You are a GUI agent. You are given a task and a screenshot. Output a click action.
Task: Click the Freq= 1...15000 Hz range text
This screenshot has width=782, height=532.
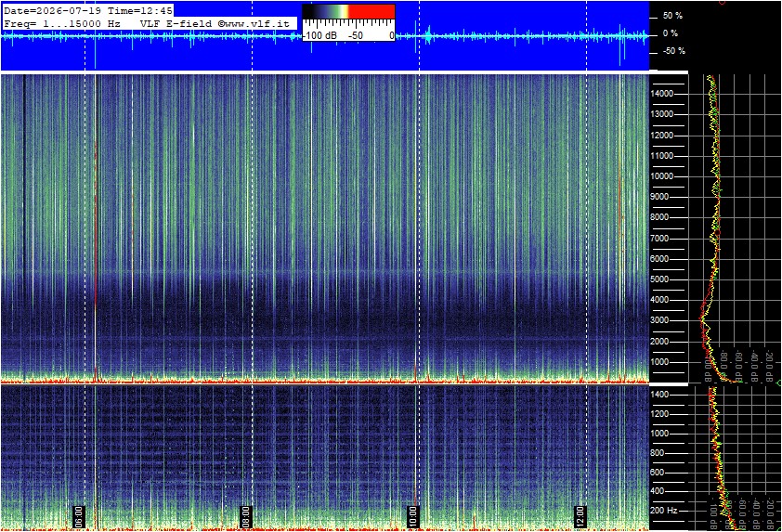coord(62,23)
